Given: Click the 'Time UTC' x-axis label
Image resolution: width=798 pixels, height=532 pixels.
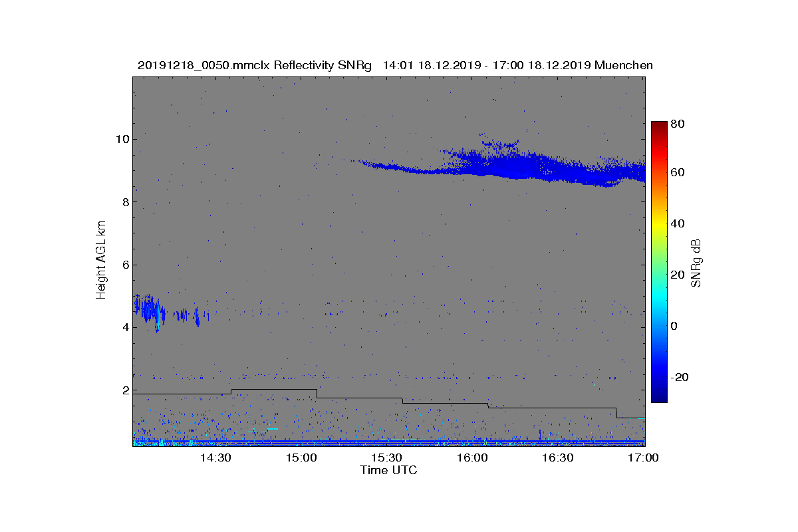Looking at the screenshot, I should point(389,470).
